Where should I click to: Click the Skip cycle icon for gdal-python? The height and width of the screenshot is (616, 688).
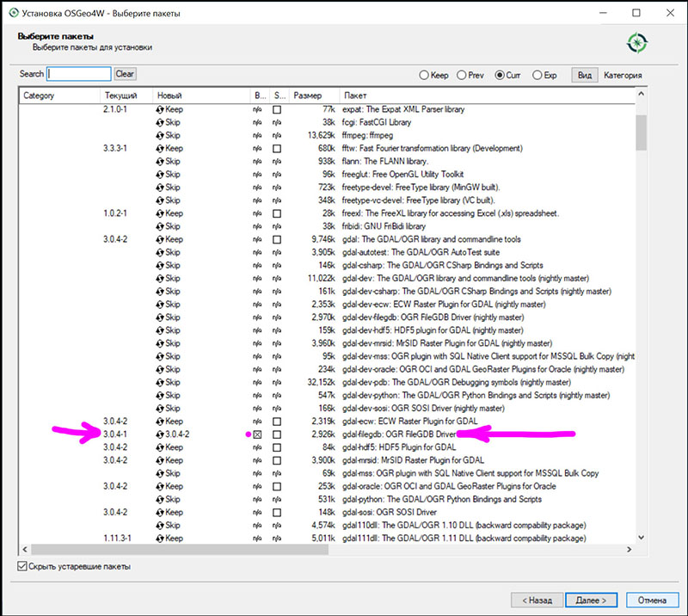160,499
